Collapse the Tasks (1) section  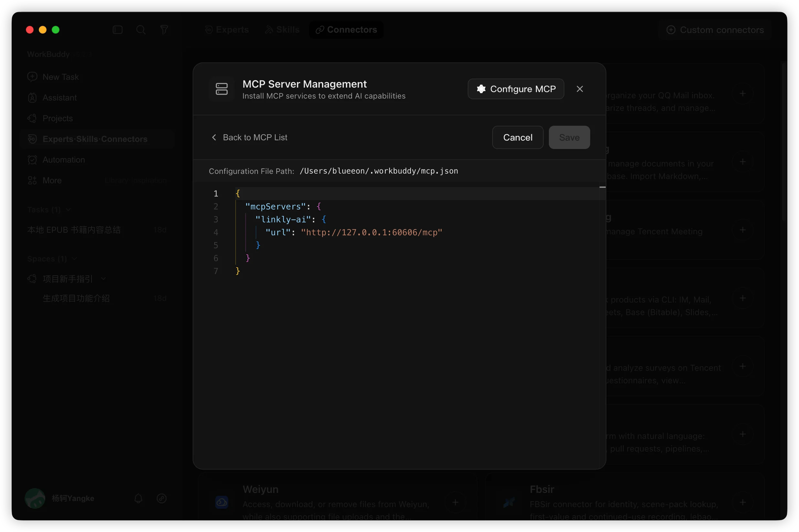coord(69,210)
